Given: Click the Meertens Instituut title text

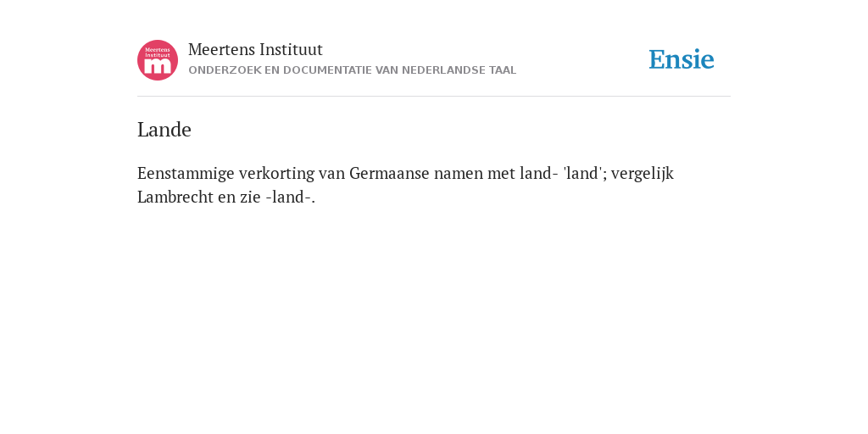Looking at the screenshot, I should pos(255,50).
